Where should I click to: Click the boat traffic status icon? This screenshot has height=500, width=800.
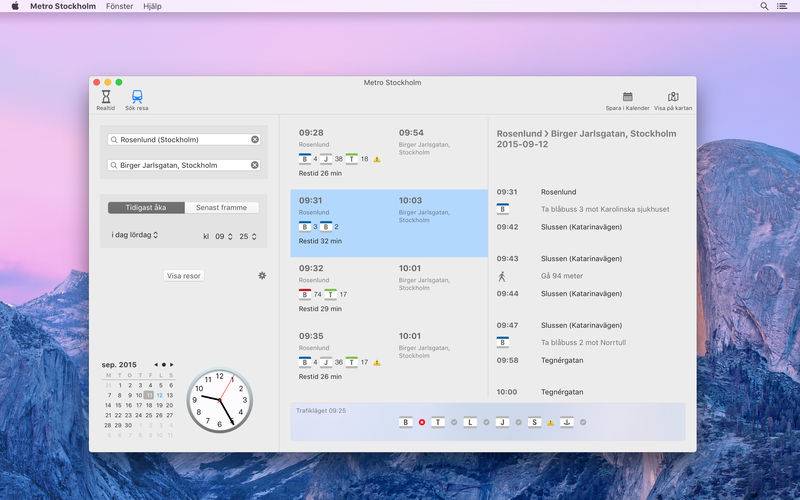567,422
